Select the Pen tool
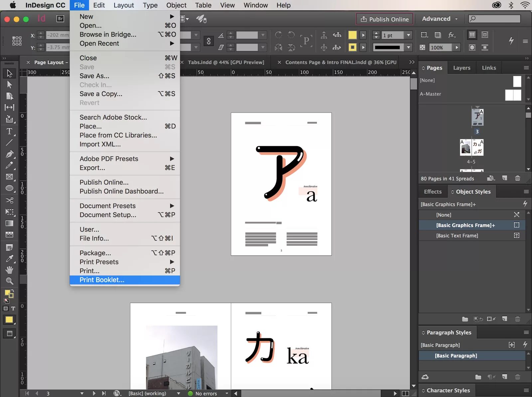 (x=9, y=154)
